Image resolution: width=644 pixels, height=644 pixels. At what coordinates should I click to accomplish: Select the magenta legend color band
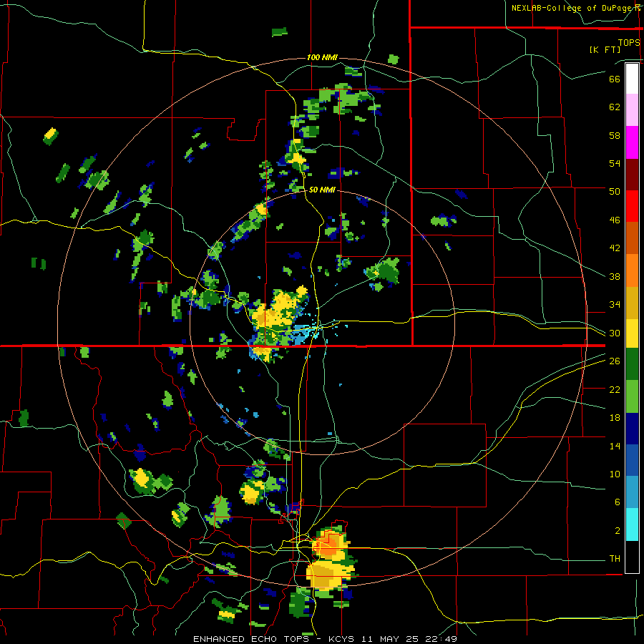coord(632,142)
